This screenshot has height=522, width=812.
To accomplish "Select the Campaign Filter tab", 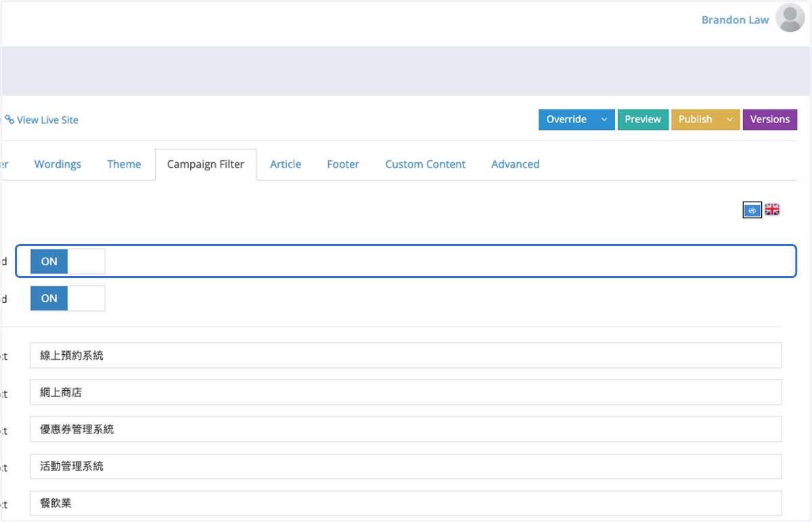I will pos(206,164).
